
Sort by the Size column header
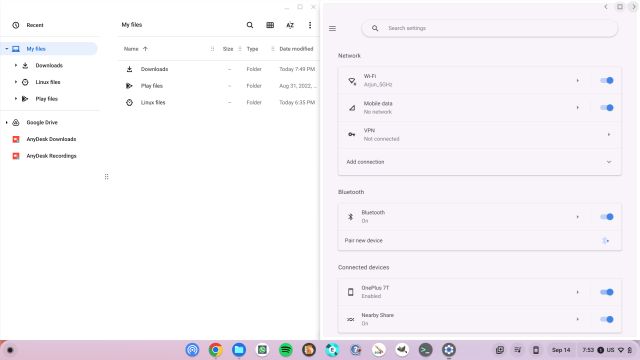228,49
